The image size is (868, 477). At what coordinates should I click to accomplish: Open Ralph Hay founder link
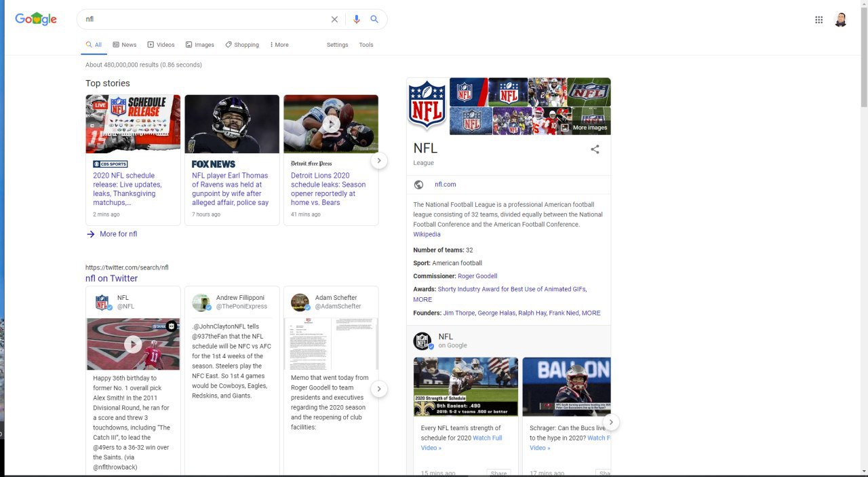(532, 313)
